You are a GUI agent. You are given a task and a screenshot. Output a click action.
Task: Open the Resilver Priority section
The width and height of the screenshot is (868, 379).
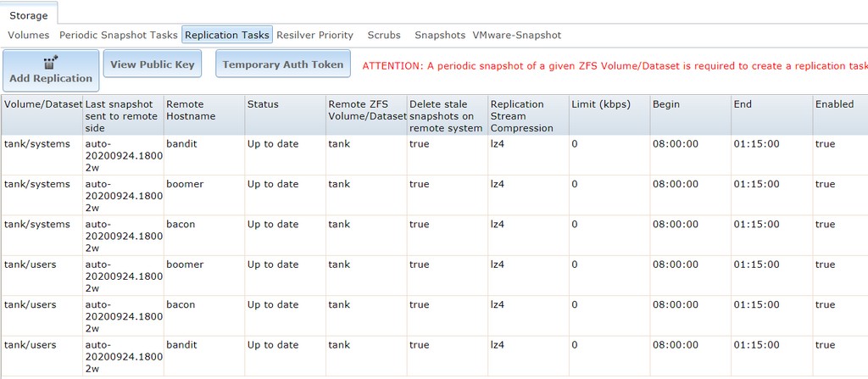pyautogui.click(x=314, y=36)
